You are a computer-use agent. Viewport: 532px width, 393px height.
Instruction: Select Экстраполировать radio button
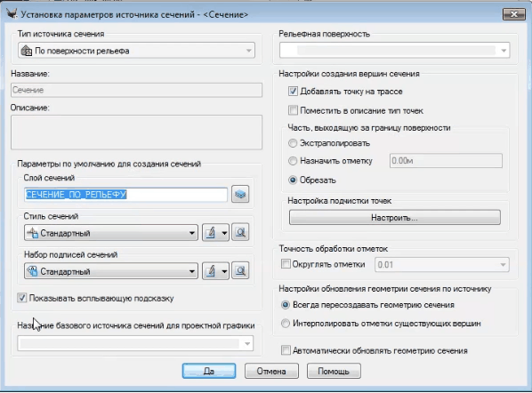click(293, 143)
